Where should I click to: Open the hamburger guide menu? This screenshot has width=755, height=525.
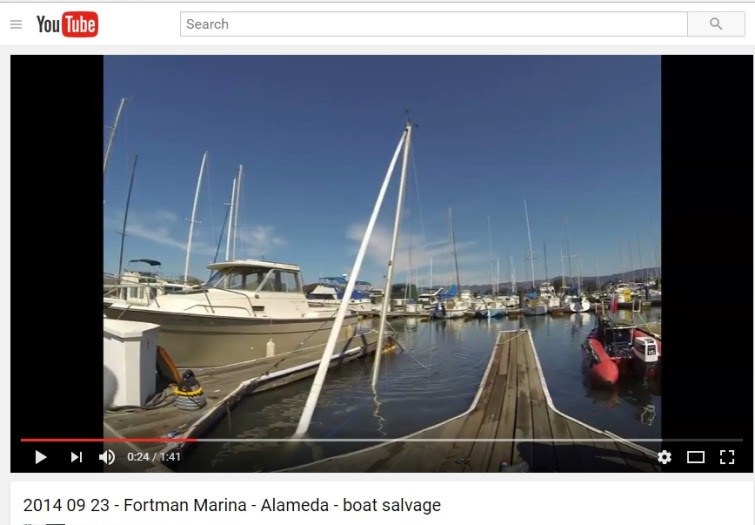coord(16,24)
